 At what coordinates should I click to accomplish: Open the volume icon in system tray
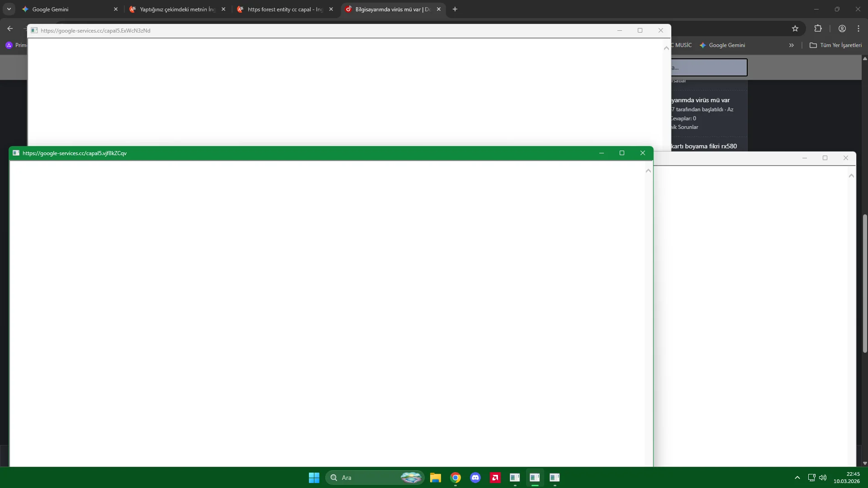[823, 478]
